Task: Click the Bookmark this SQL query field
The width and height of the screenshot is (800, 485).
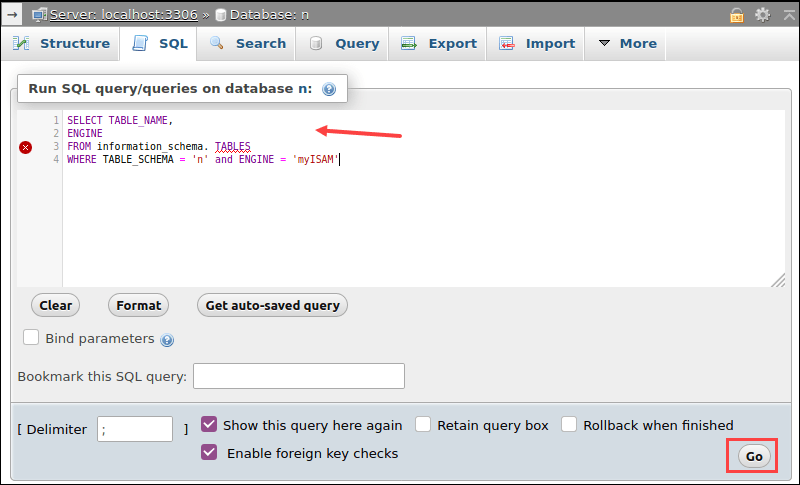Action: click(x=299, y=376)
